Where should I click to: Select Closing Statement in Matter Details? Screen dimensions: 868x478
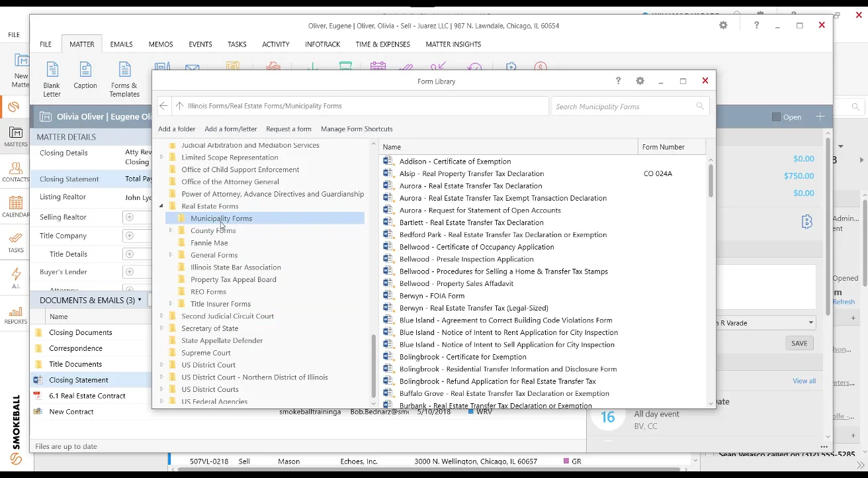(x=69, y=179)
